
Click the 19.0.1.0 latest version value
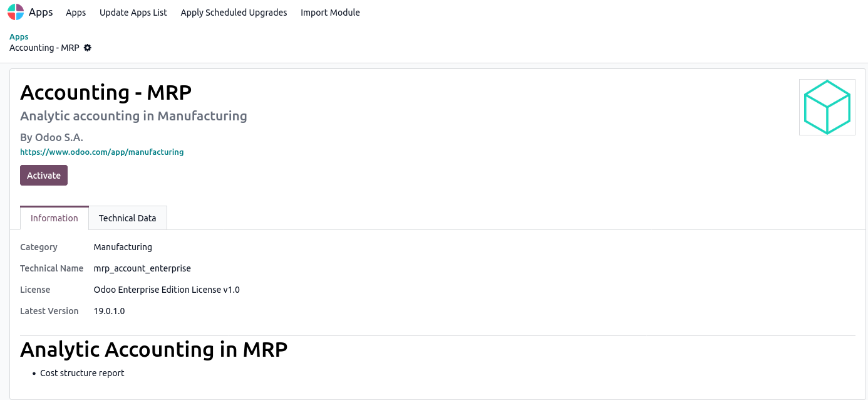tap(109, 311)
